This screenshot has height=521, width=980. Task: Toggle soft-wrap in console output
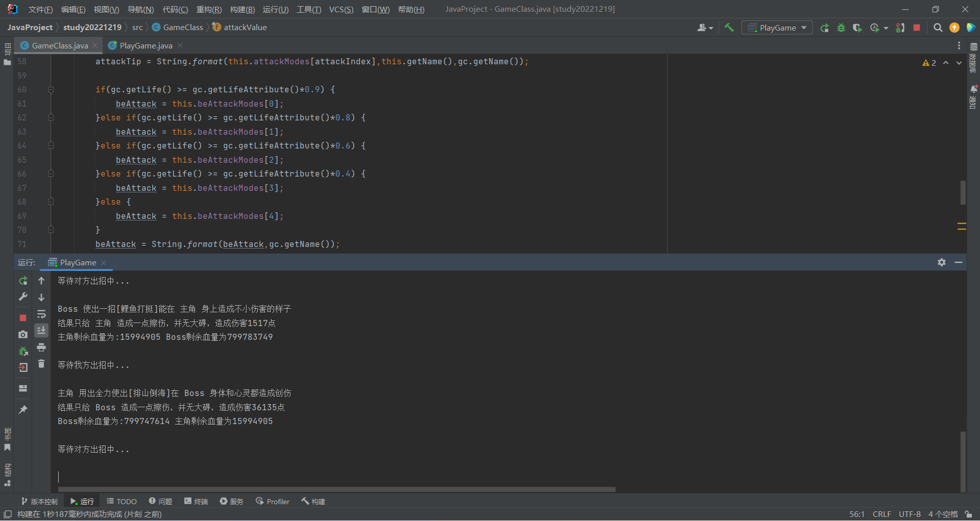click(41, 314)
